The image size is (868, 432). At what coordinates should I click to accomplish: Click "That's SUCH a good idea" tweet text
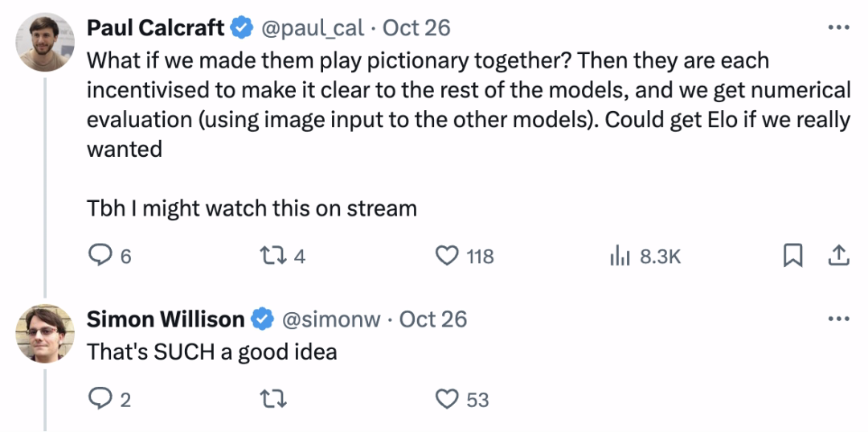click(211, 352)
